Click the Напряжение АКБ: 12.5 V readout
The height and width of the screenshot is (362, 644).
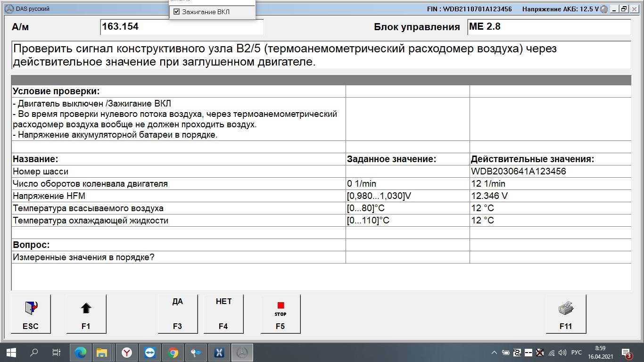[561, 9]
